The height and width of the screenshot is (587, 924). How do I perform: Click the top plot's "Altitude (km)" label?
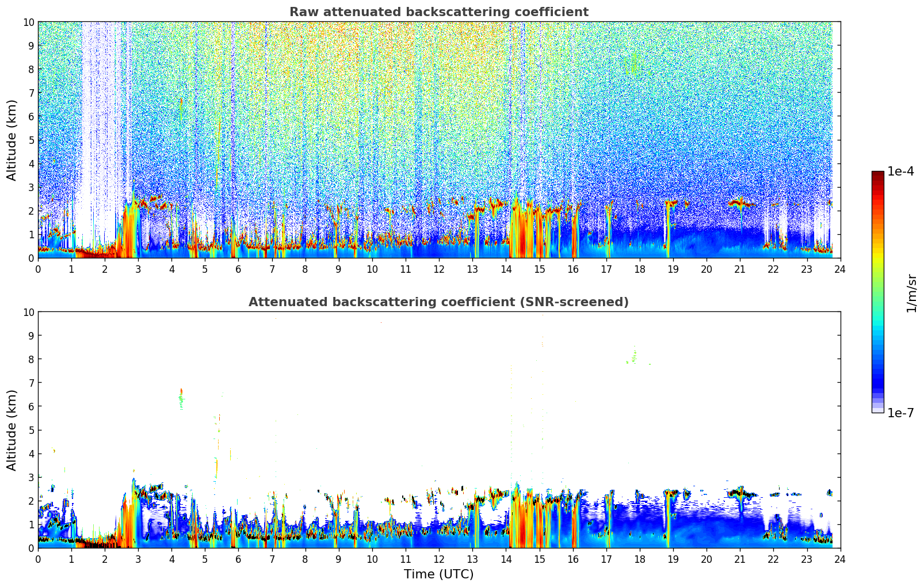[12, 140]
